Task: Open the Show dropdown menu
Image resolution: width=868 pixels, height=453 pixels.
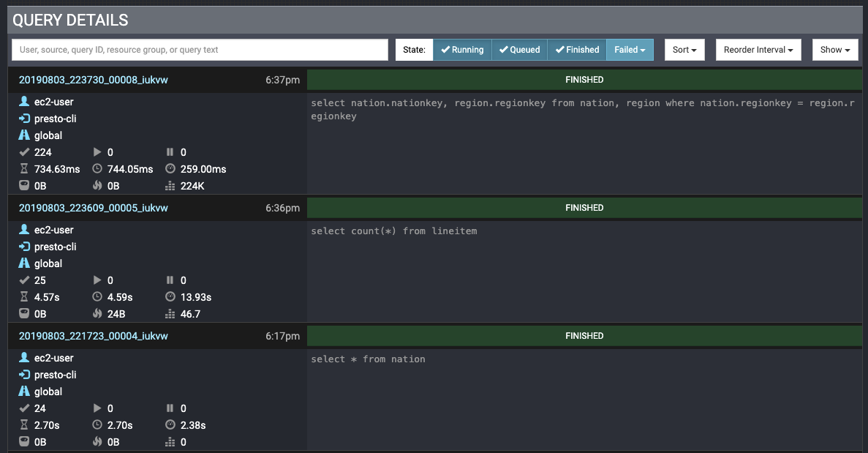Action: tap(834, 50)
